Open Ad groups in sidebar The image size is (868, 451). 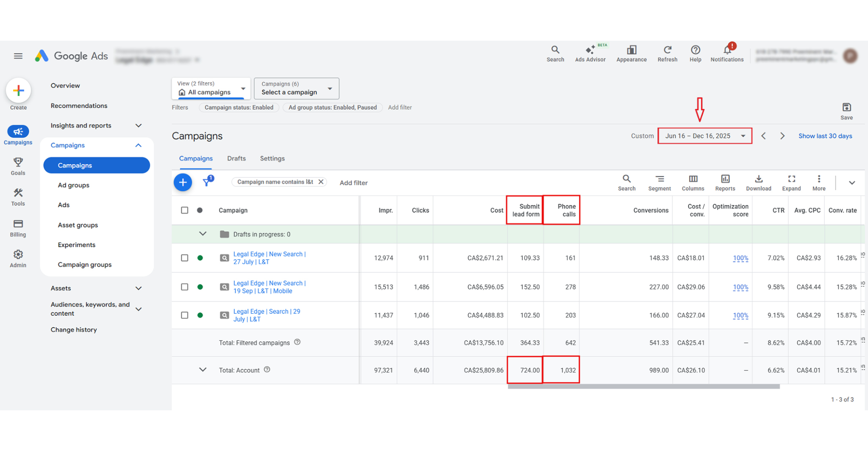click(x=74, y=185)
